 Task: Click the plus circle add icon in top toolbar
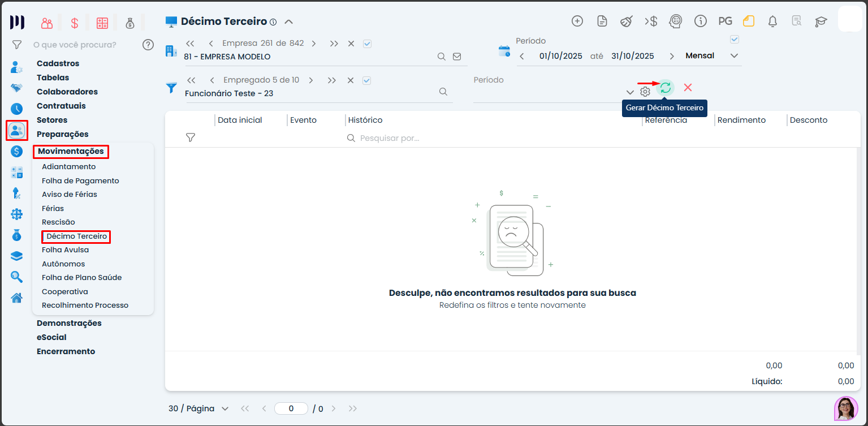pos(577,21)
